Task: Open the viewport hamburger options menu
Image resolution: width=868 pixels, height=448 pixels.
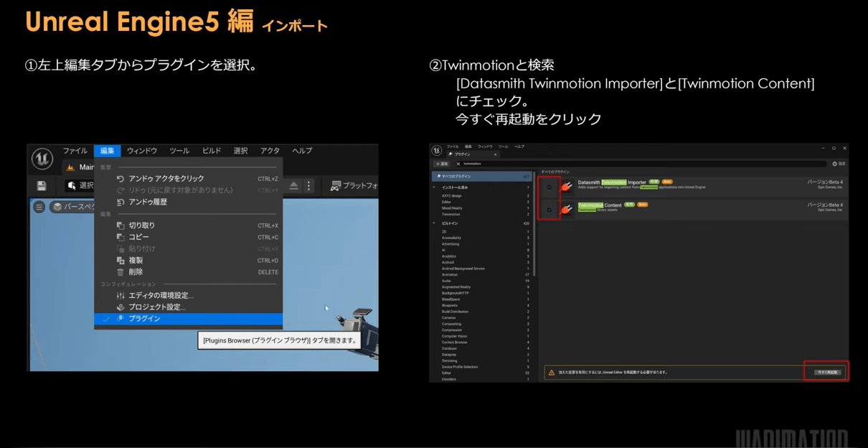Action: [39, 207]
